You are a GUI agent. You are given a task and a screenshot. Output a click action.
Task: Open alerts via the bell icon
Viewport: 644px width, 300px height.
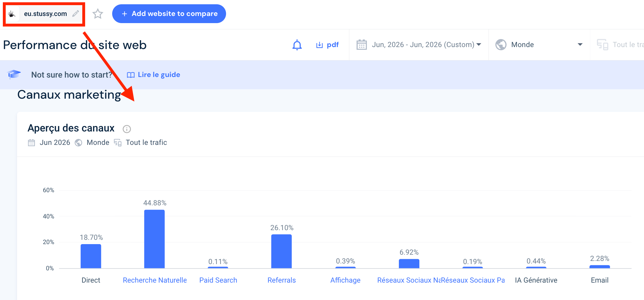tap(297, 45)
